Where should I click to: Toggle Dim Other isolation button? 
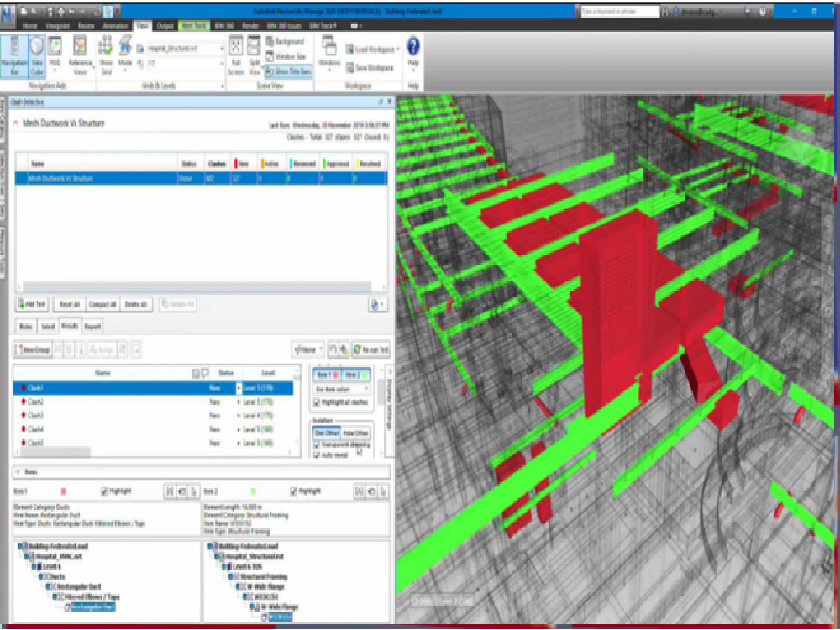327,433
